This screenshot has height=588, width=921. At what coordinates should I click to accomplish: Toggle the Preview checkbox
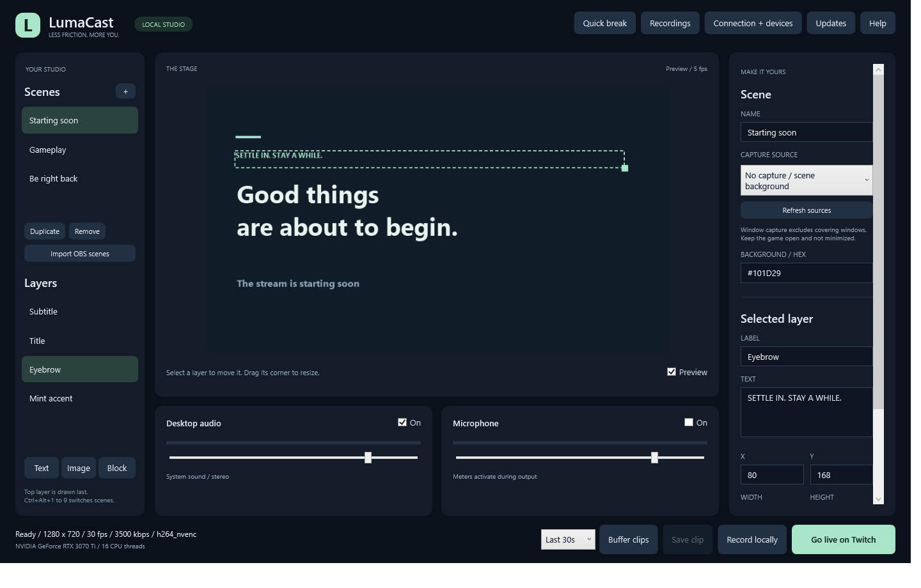[672, 372]
